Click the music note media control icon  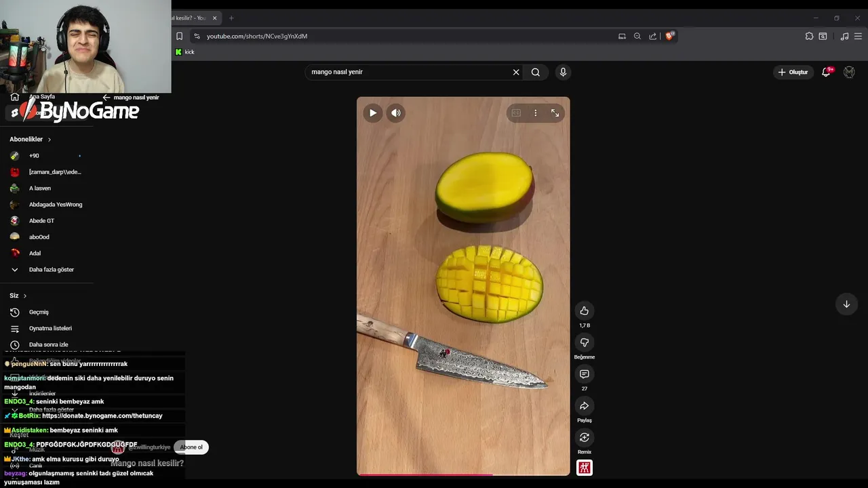(844, 36)
